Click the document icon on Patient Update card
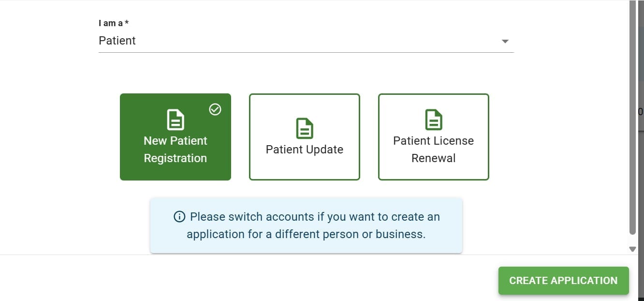This screenshot has width=644, height=301. (x=304, y=128)
